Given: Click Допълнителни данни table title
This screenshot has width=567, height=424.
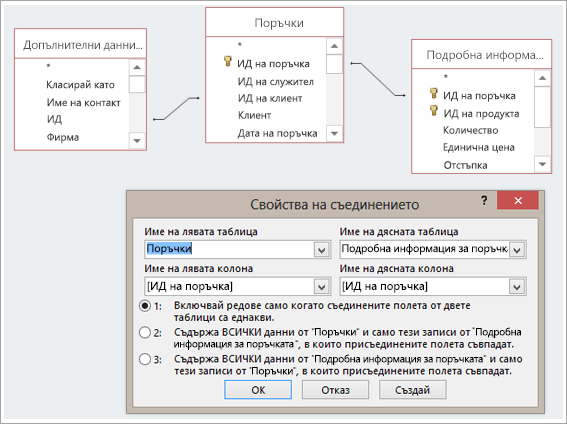Looking at the screenshot, I should [x=83, y=45].
